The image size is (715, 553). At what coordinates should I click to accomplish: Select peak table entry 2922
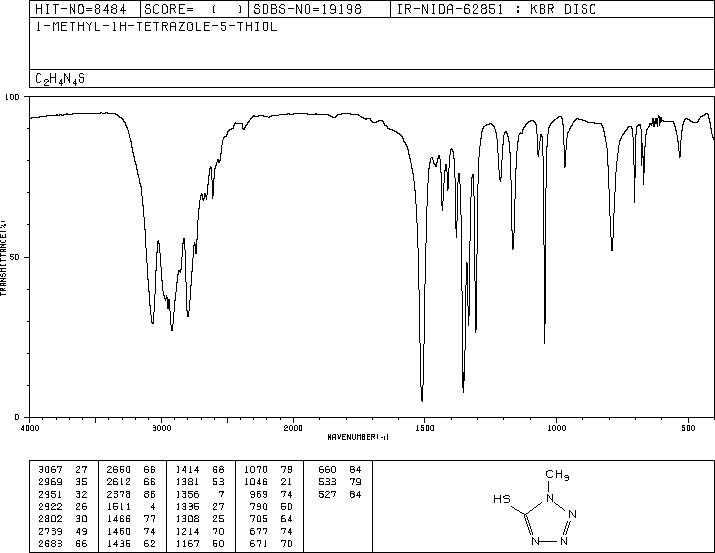[51, 506]
